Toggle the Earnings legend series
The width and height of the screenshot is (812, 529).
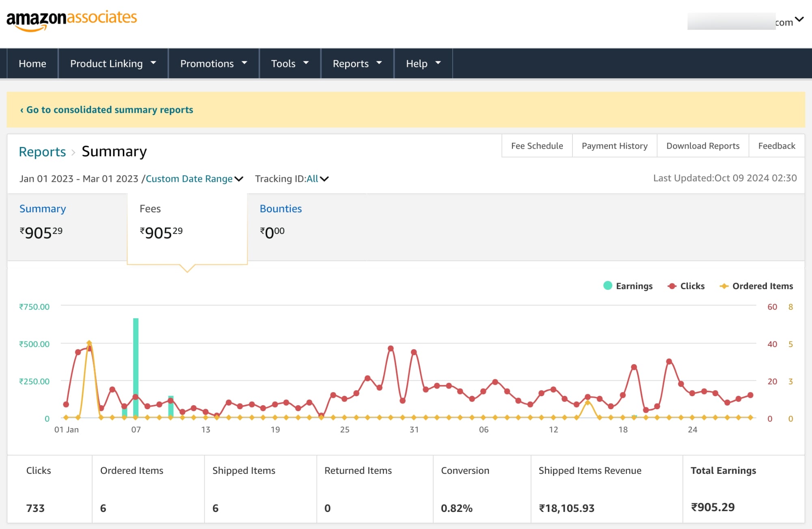(628, 286)
